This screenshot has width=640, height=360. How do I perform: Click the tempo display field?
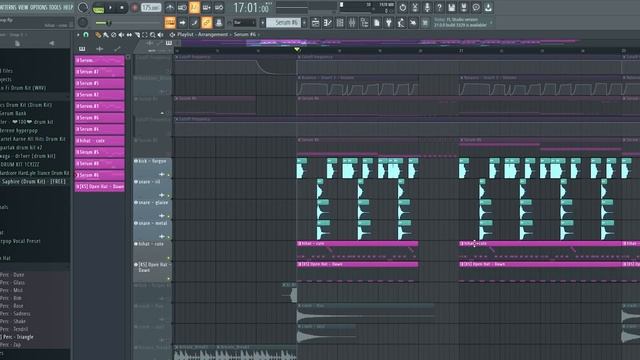151,8
